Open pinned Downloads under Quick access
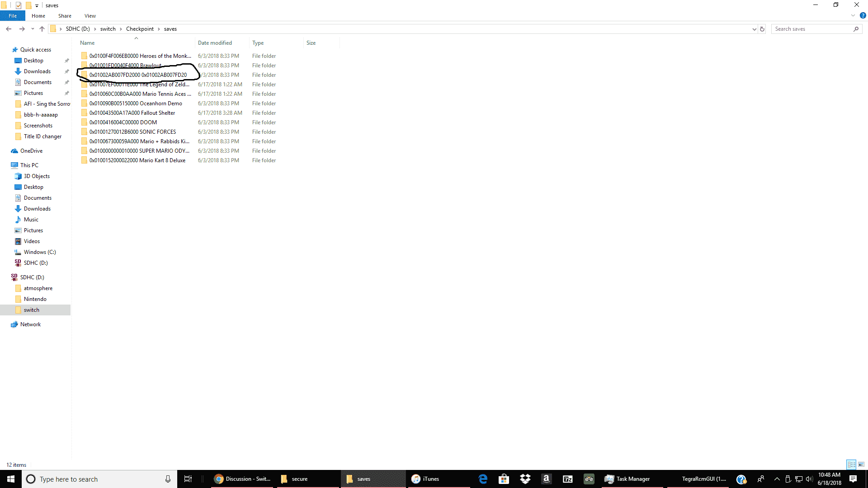The width and height of the screenshot is (868, 488). (x=37, y=71)
